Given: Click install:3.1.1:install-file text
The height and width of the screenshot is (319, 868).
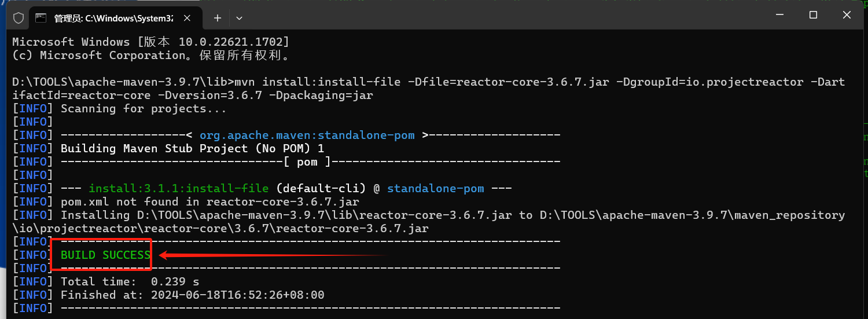Looking at the screenshot, I should pos(179,188).
